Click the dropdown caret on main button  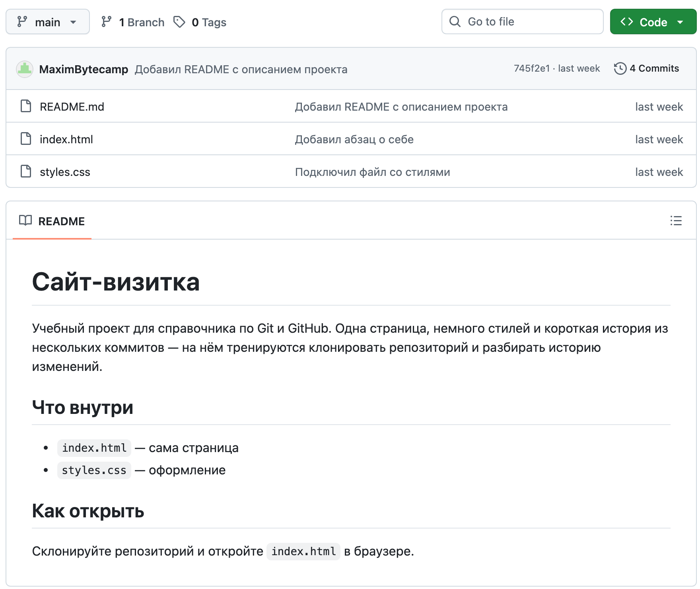pyautogui.click(x=73, y=22)
